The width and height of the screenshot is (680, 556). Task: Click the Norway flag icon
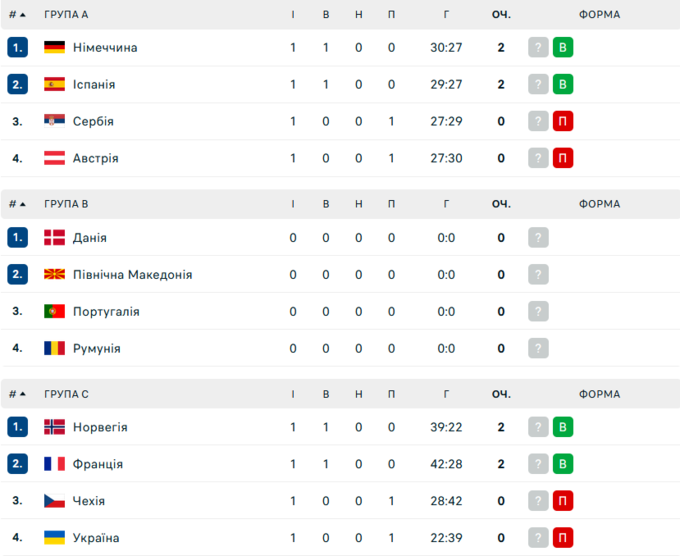[x=54, y=428]
